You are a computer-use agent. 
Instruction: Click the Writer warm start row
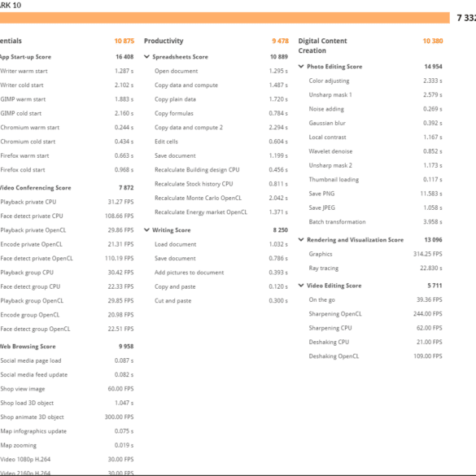[67, 71]
